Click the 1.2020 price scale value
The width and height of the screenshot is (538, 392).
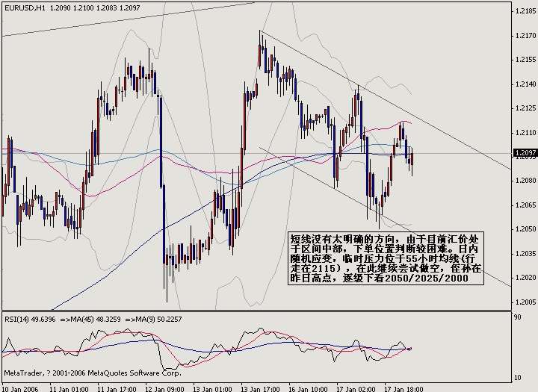[x=525, y=278]
